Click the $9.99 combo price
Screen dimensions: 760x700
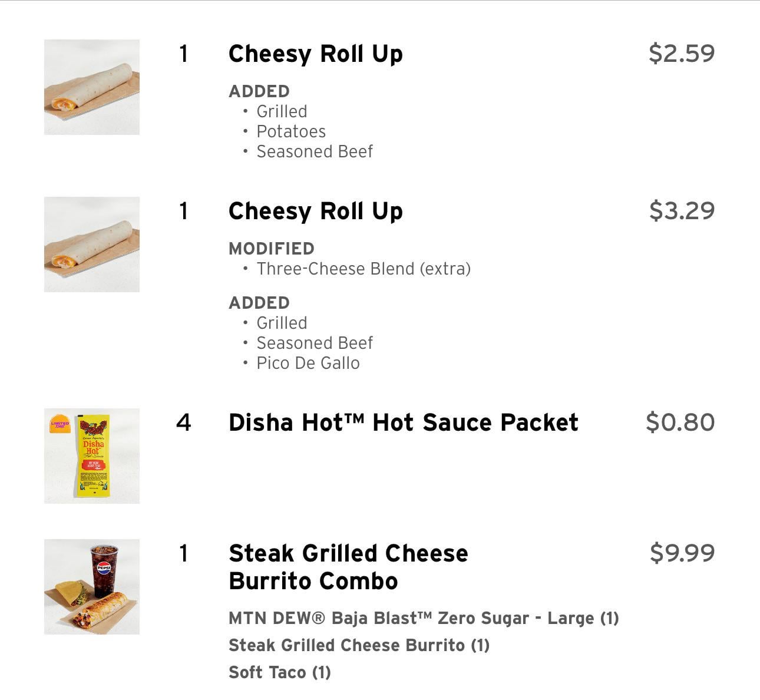click(x=682, y=553)
